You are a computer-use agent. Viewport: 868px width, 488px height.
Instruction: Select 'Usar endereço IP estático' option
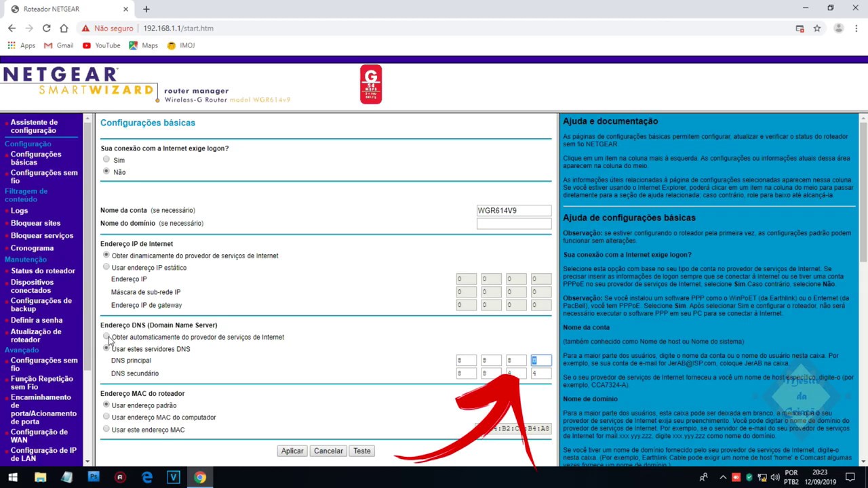point(106,267)
